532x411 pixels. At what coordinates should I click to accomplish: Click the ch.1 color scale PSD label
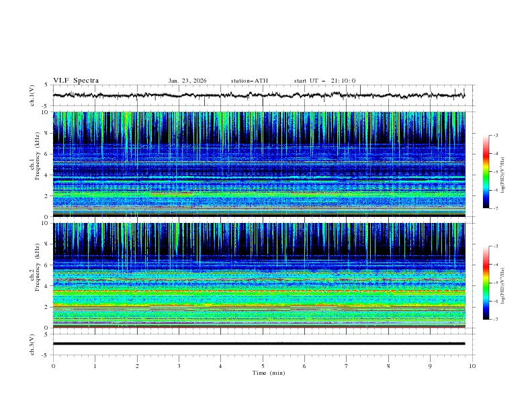coord(503,175)
